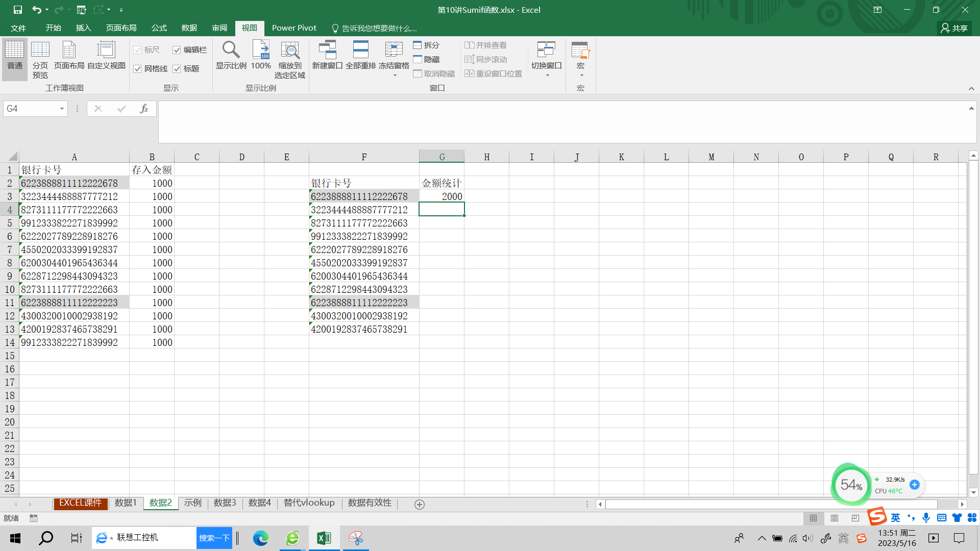980x551 pixels.
Task: Switch to the Home (开始) tab
Action: coord(53,28)
